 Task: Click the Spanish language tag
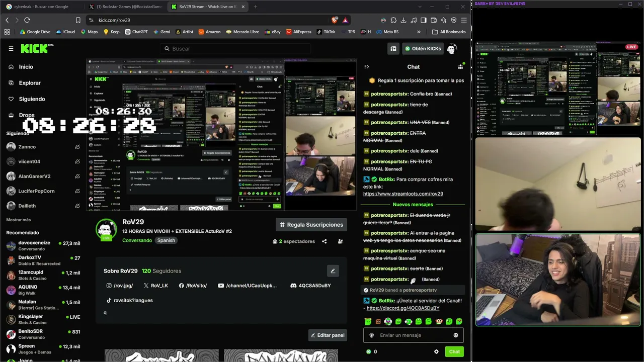coord(166,240)
